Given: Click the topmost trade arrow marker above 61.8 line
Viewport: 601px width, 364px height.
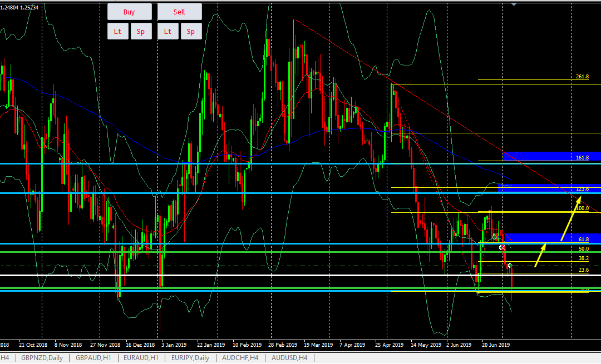Looking at the screenshot, I should tap(494, 237).
